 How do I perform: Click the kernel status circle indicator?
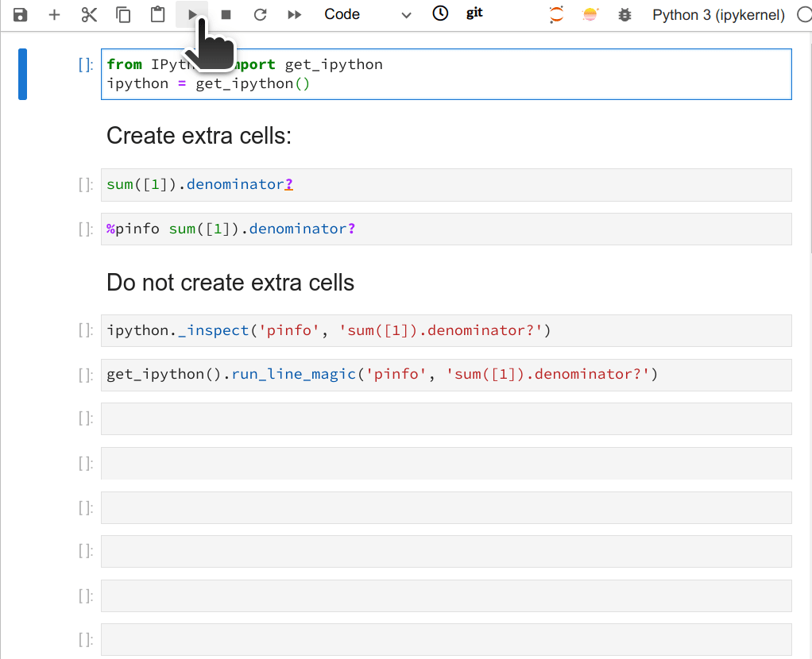click(x=802, y=14)
